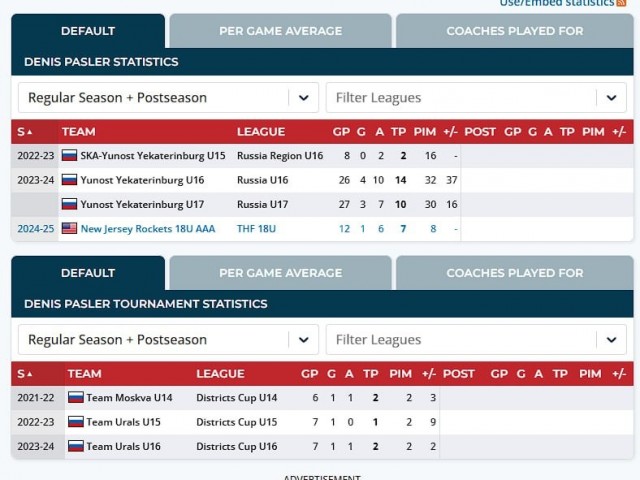The width and height of the screenshot is (640, 480).
Task: Sort tournament table by TP column header
Action: pos(375,374)
